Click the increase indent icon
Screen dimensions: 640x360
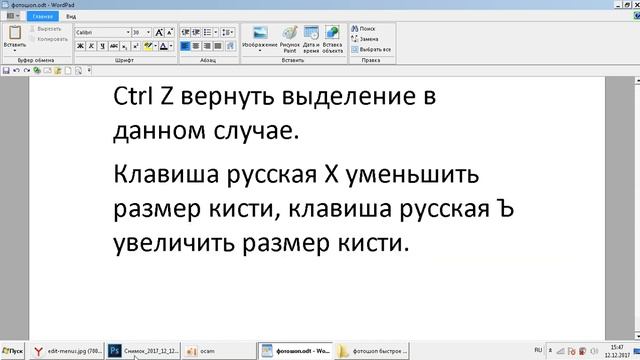coord(196,32)
